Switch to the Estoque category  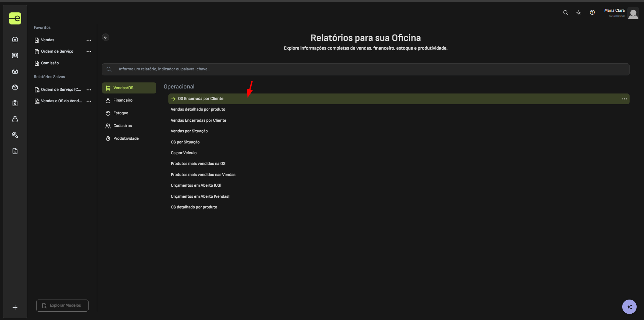(x=121, y=113)
